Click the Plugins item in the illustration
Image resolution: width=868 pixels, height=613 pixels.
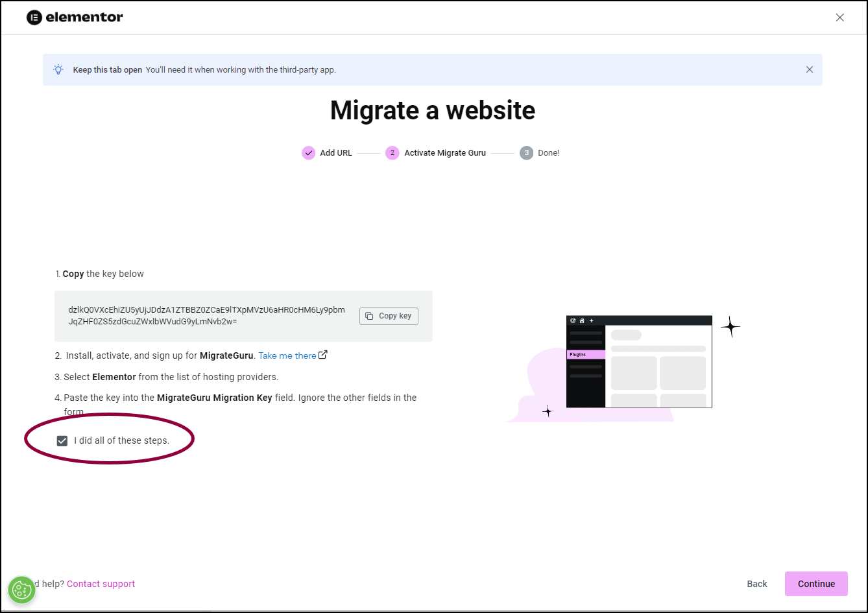pos(585,355)
